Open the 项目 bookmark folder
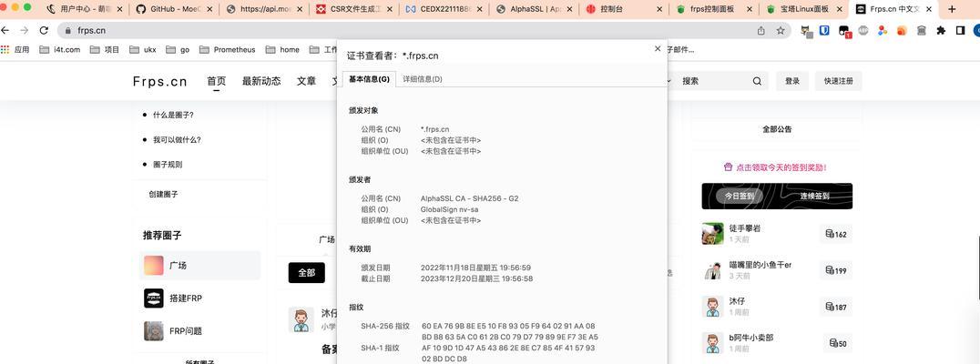Image resolution: width=980 pixels, height=364 pixels. click(105, 49)
